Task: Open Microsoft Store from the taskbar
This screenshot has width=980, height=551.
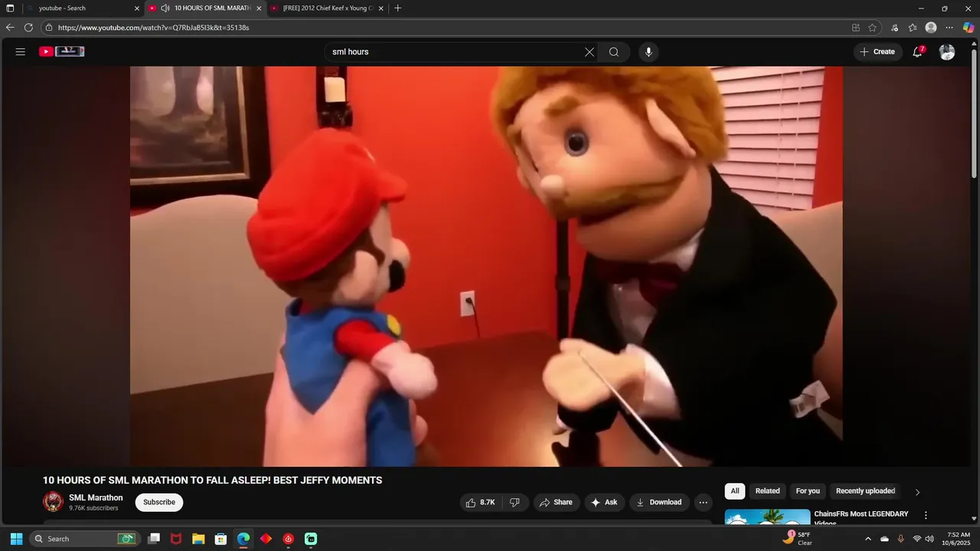Action: coord(220,539)
